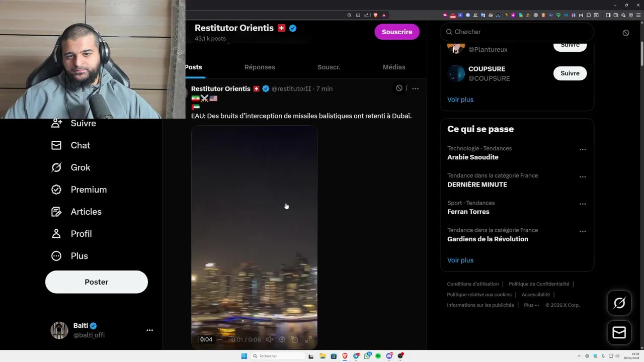Click the browser zoom magnifier icon
Image resolution: width=644 pixels, height=362 pixels.
click(349, 15)
